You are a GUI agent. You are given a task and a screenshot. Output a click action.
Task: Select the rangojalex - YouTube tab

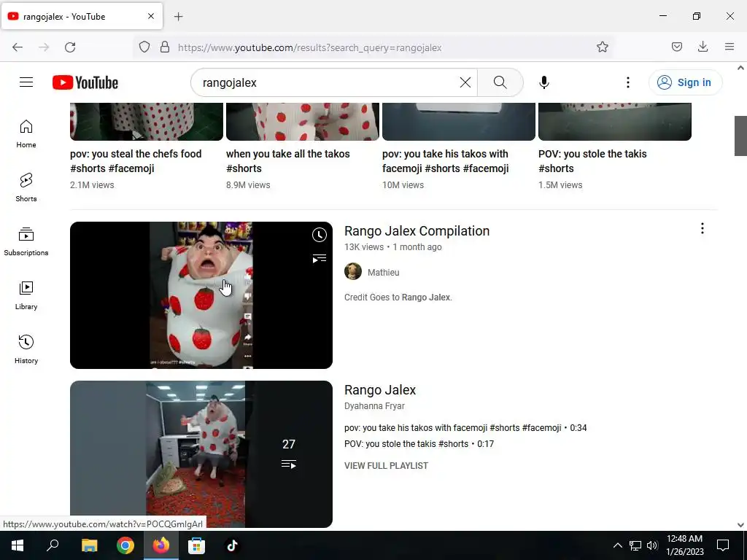82,16
